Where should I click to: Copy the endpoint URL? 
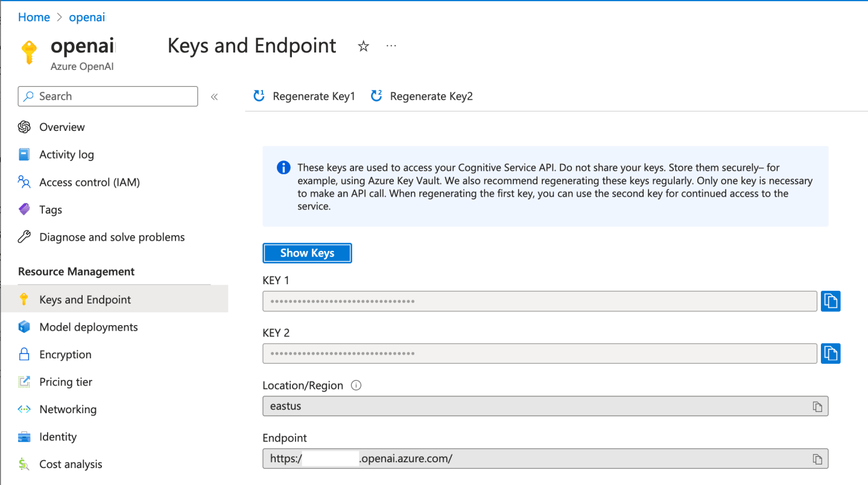(x=817, y=459)
